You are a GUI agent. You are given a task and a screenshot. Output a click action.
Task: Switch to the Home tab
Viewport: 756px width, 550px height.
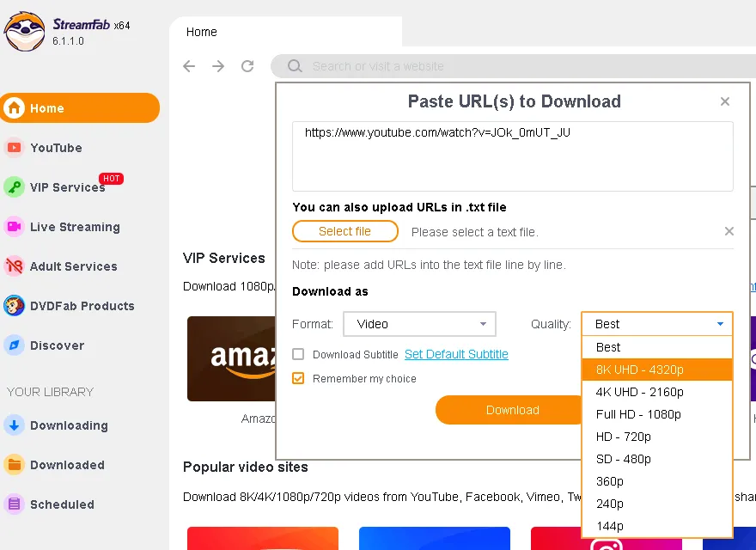pyautogui.click(x=202, y=32)
